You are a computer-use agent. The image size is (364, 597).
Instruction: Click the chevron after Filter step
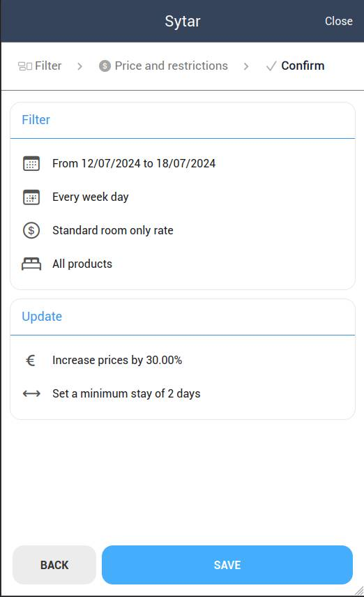79,66
